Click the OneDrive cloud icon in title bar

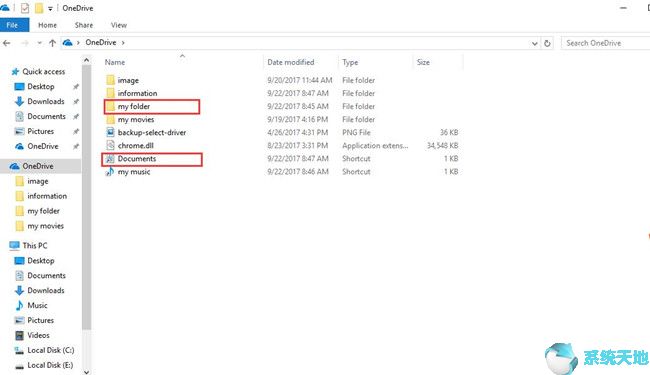pos(5,7)
